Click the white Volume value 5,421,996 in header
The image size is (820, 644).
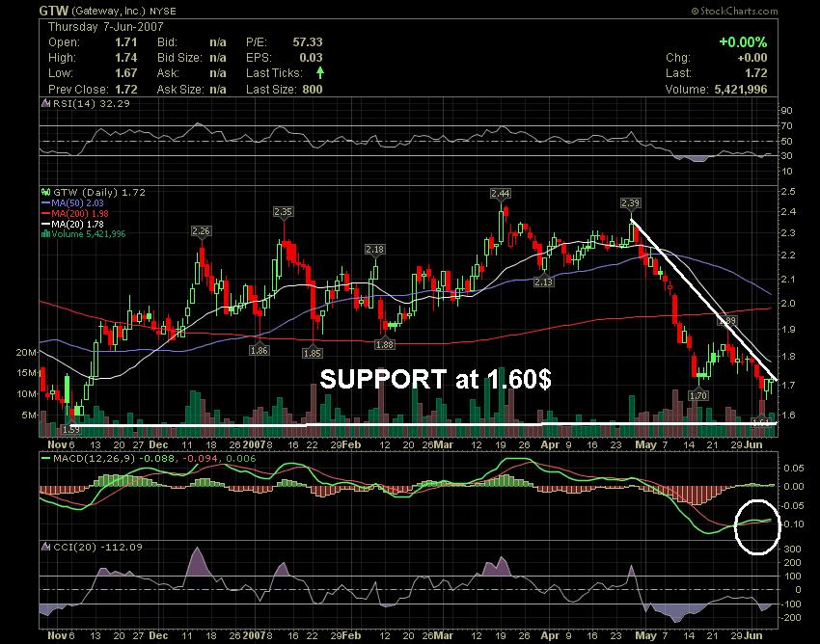(741, 90)
